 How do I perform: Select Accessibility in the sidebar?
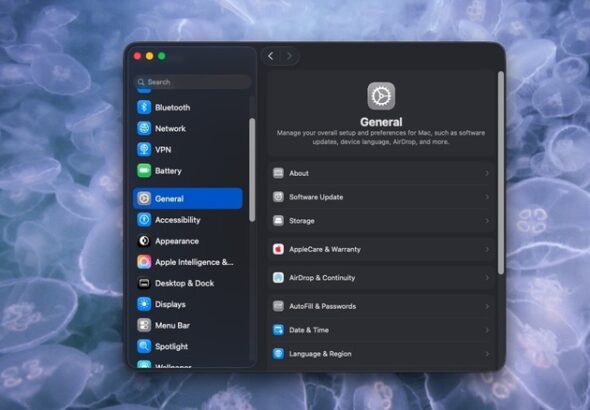pos(188,220)
